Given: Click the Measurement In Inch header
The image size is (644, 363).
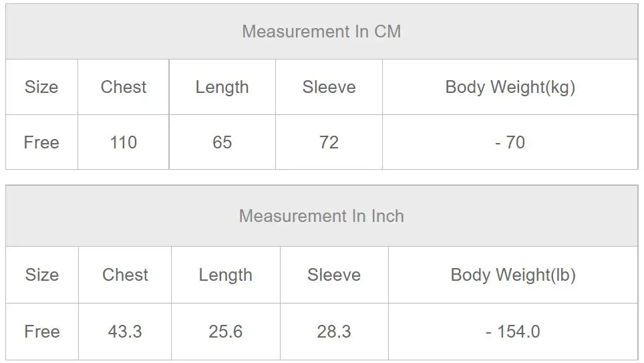Looking at the screenshot, I should 321,216.
